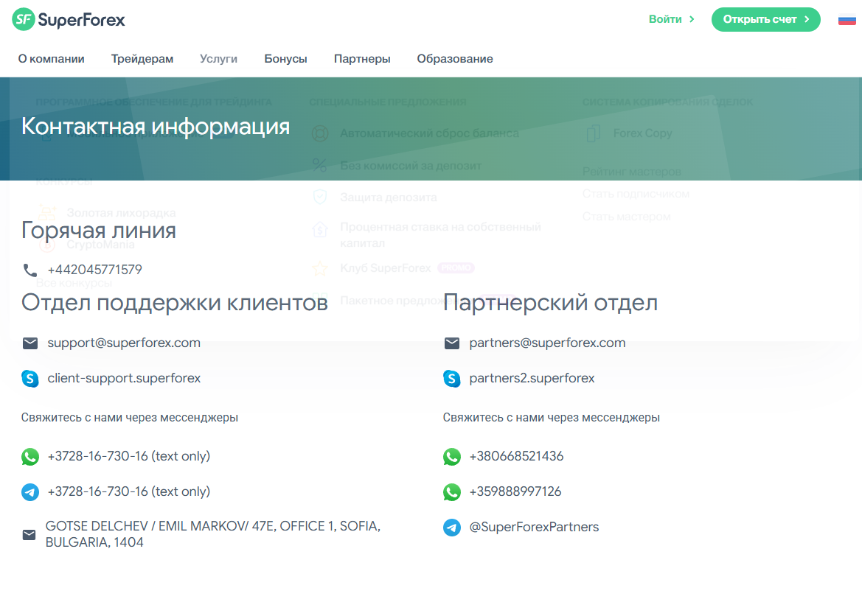Image resolution: width=862 pixels, height=616 pixels.
Task: Click the Открыть счет button
Action: click(x=766, y=19)
